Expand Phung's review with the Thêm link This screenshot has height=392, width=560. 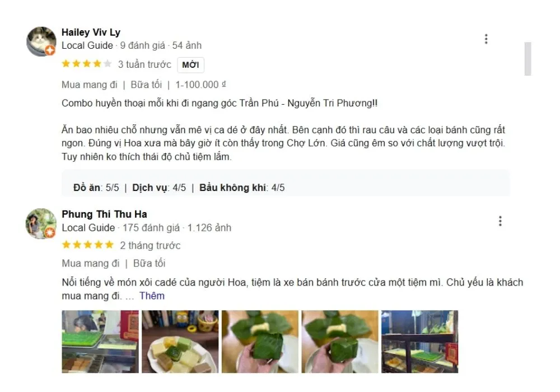pos(152,296)
